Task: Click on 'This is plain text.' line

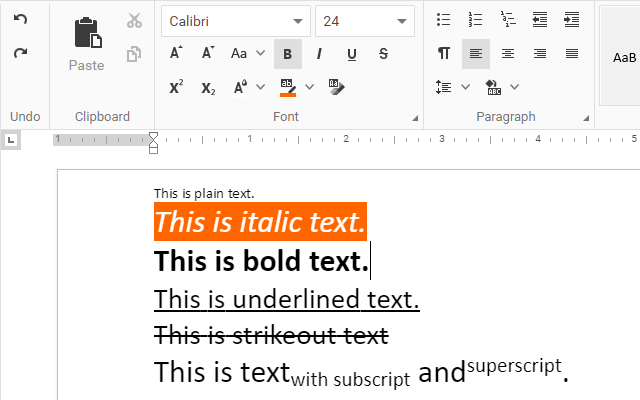Action: click(x=204, y=193)
